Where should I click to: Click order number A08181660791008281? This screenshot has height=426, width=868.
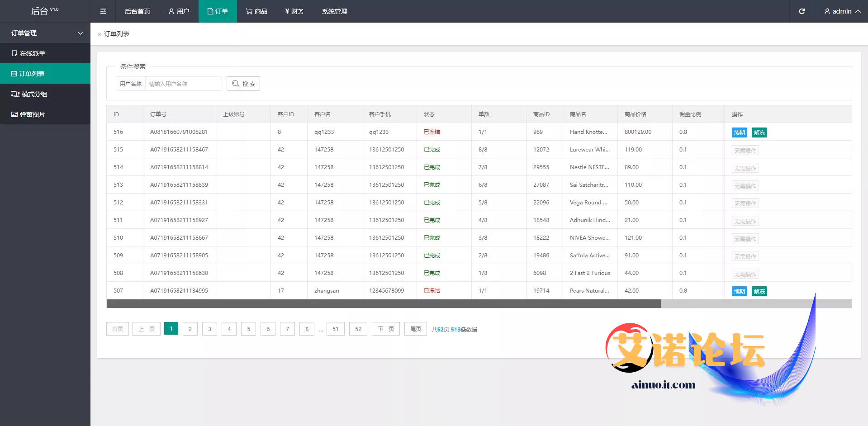(x=179, y=132)
